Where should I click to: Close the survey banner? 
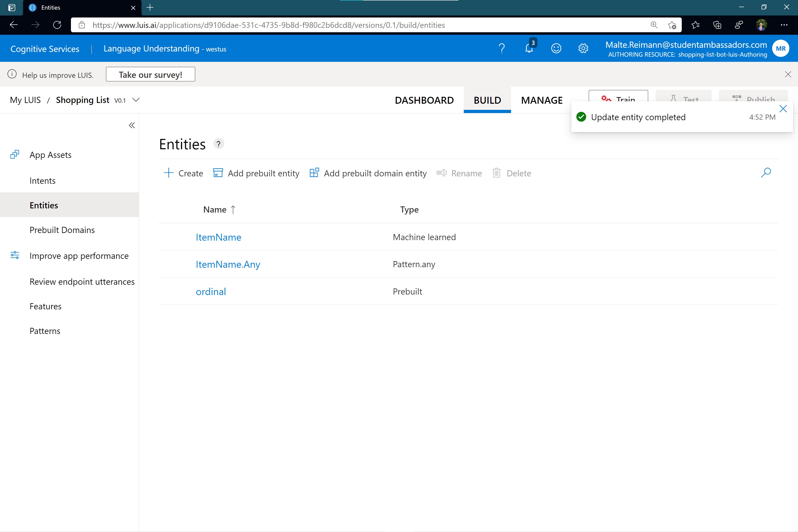pyautogui.click(x=788, y=74)
